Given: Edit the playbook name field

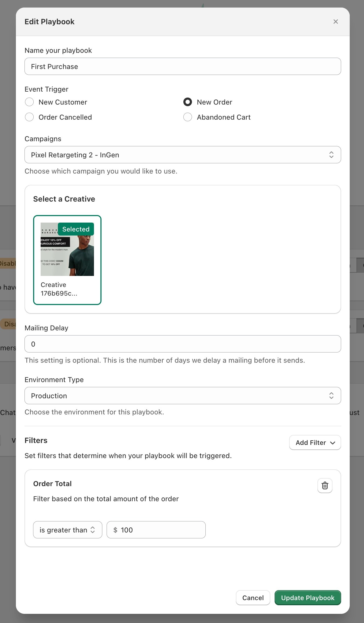Looking at the screenshot, I should [183, 66].
